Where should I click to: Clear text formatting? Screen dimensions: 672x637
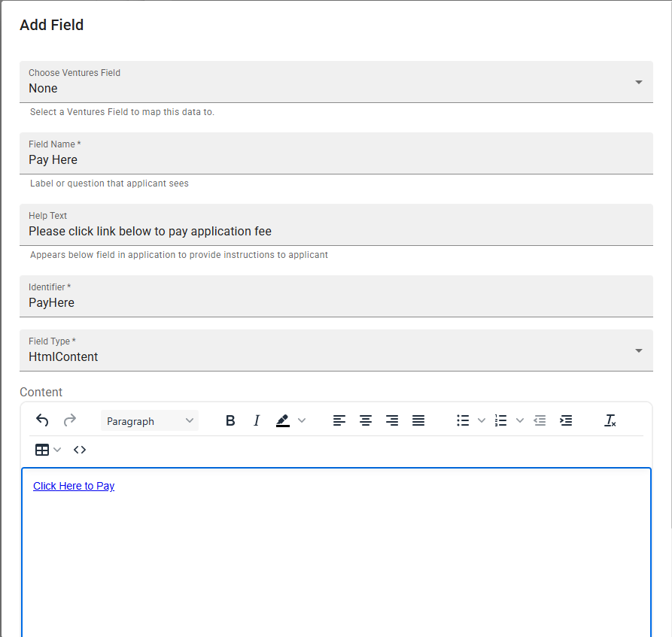610,420
